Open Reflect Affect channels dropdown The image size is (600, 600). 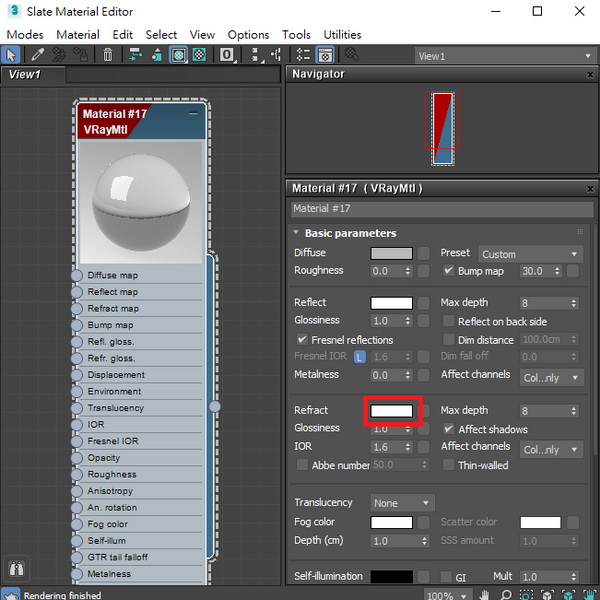551,378
